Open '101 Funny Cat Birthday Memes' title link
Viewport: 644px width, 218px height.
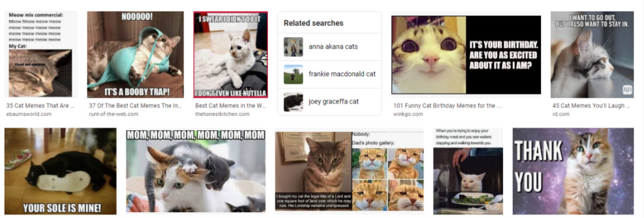pyautogui.click(x=447, y=106)
